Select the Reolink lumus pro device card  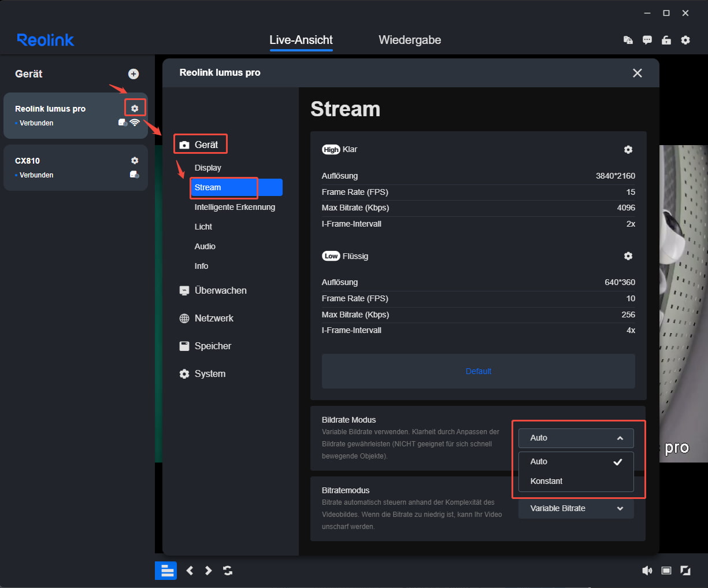pos(76,116)
